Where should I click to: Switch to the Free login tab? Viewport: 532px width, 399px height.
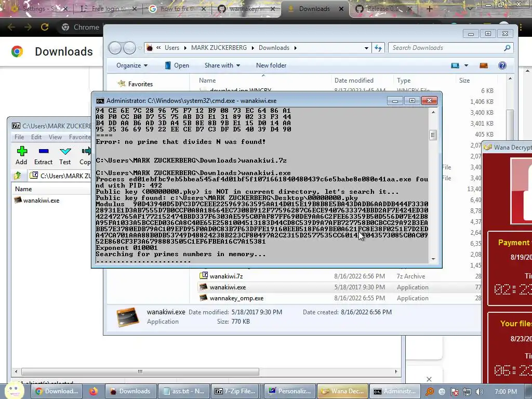(x=108, y=9)
